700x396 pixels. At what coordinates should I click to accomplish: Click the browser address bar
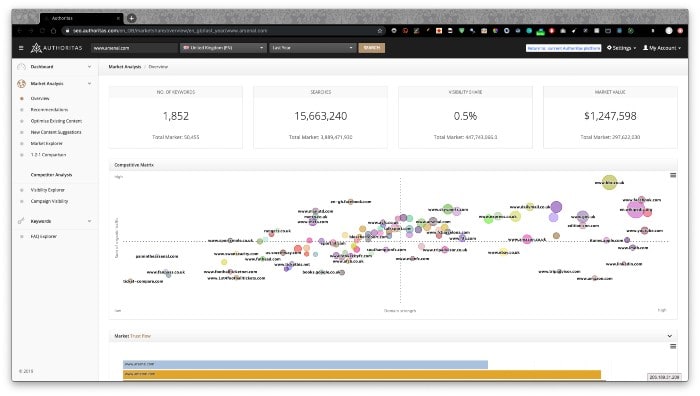pos(223,31)
